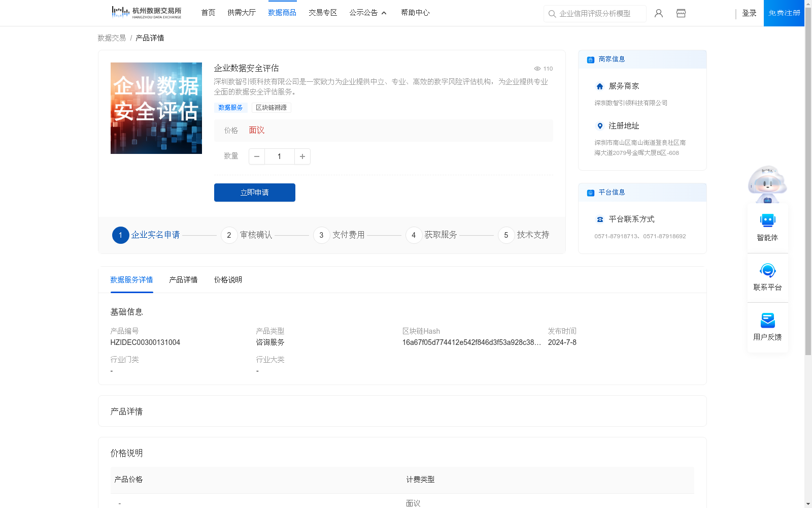
Task: Click the 企业数据安全评估 product thumbnail
Action: pos(156,108)
